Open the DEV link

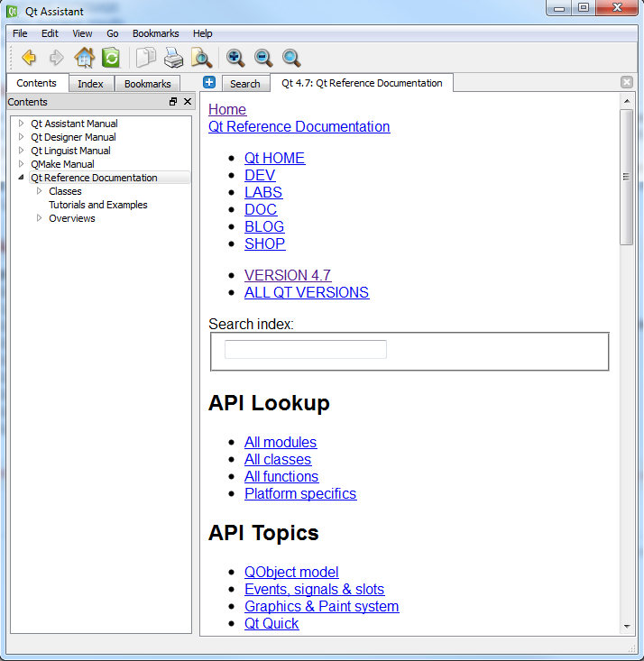click(x=260, y=175)
